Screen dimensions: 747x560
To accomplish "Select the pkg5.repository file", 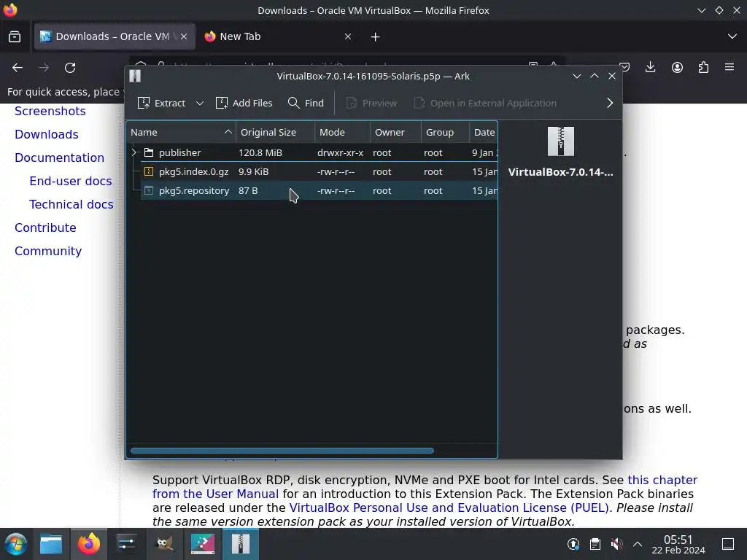I will 312,190.
